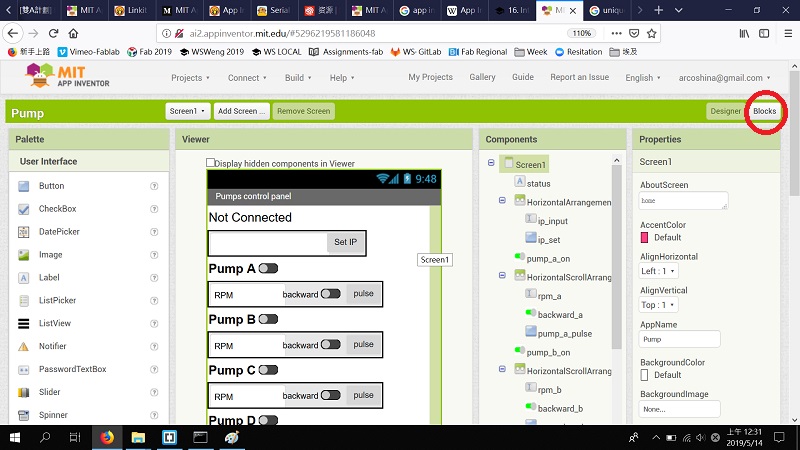800x450 pixels.
Task: Open help for Label component
Action: click(x=154, y=278)
